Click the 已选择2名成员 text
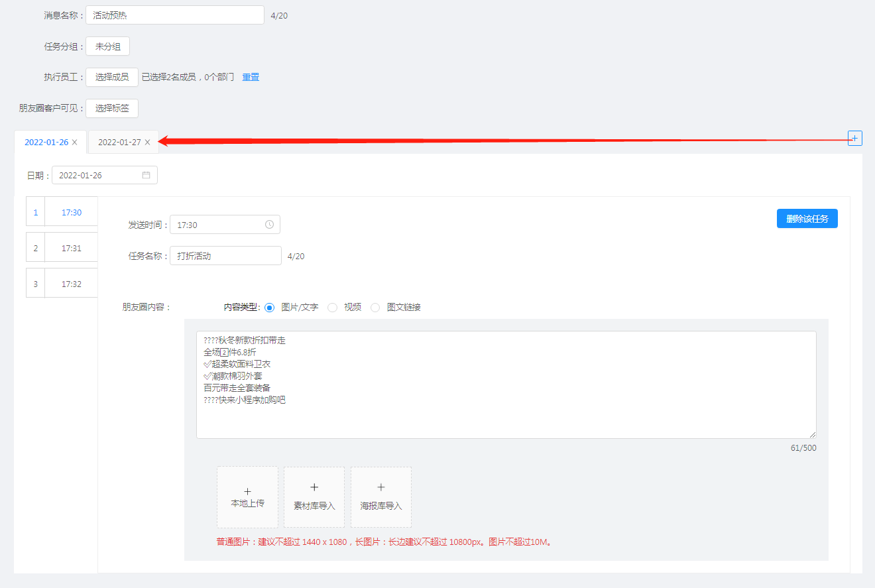The width and height of the screenshot is (875, 588). coord(169,77)
